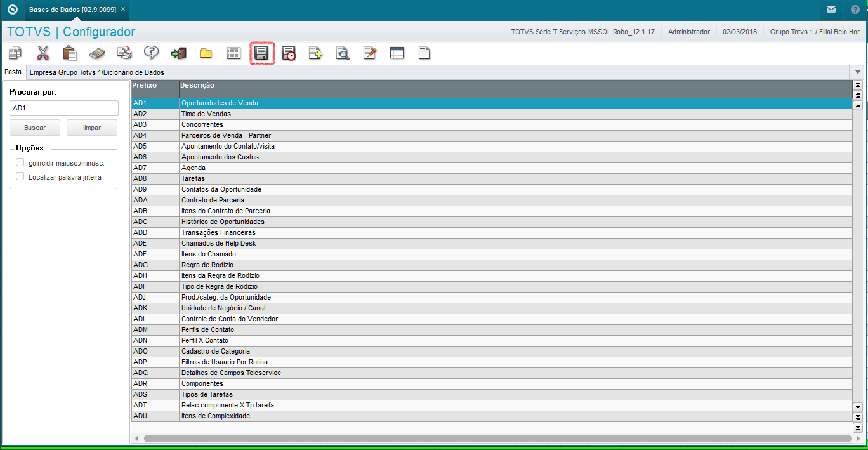Jump to first row with top scroll button
The height and width of the screenshot is (450, 868).
pyautogui.click(x=858, y=85)
